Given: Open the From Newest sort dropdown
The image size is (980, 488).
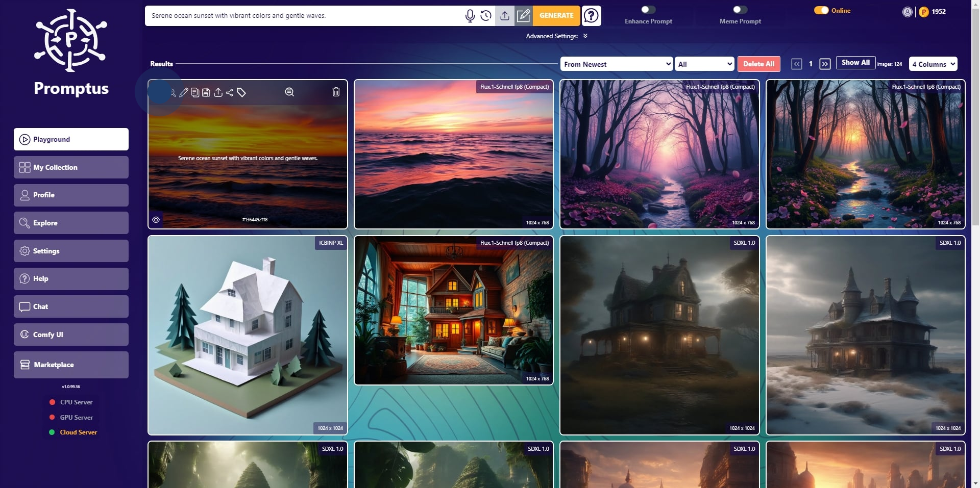Looking at the screenshot, I should coord(617,64).
